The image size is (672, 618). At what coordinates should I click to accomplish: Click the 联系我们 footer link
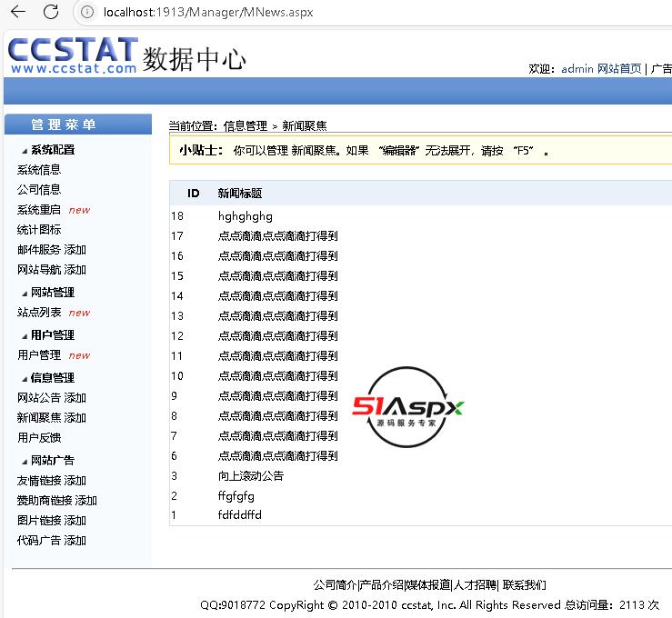525,585
